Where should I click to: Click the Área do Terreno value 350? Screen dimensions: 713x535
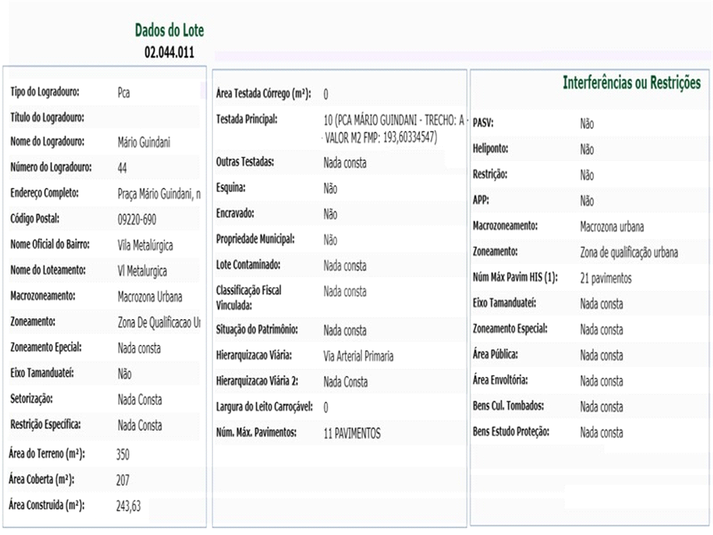[x=125, y=454]
